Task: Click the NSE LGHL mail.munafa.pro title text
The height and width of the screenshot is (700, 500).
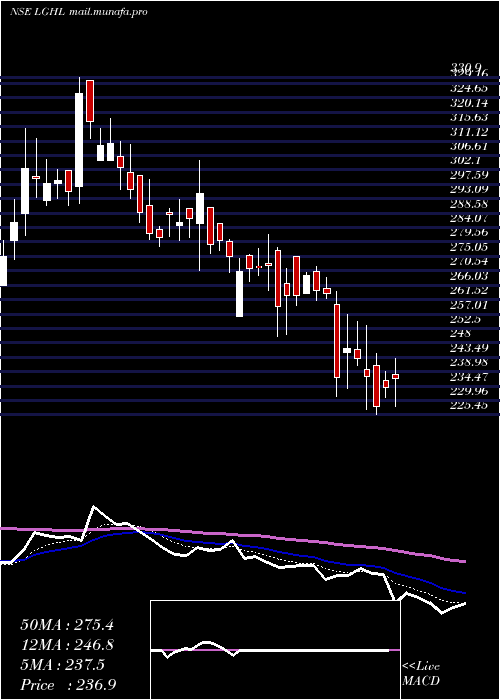Action: [79, 12]
